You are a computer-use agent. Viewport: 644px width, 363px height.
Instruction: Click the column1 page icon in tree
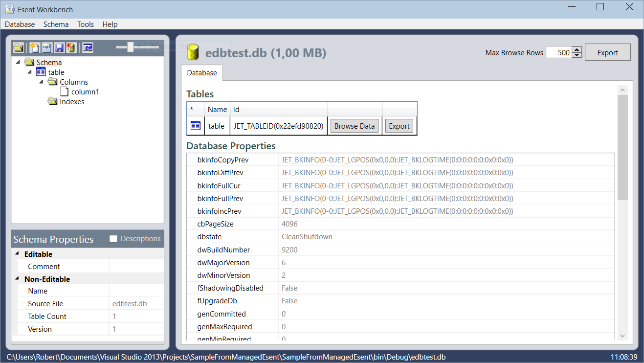coord(64,91)
